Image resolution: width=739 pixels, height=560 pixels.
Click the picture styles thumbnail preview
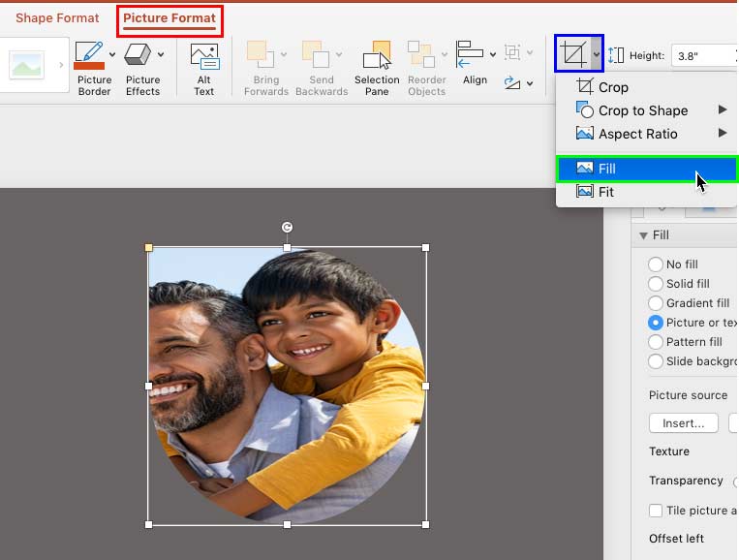point(26,65)
